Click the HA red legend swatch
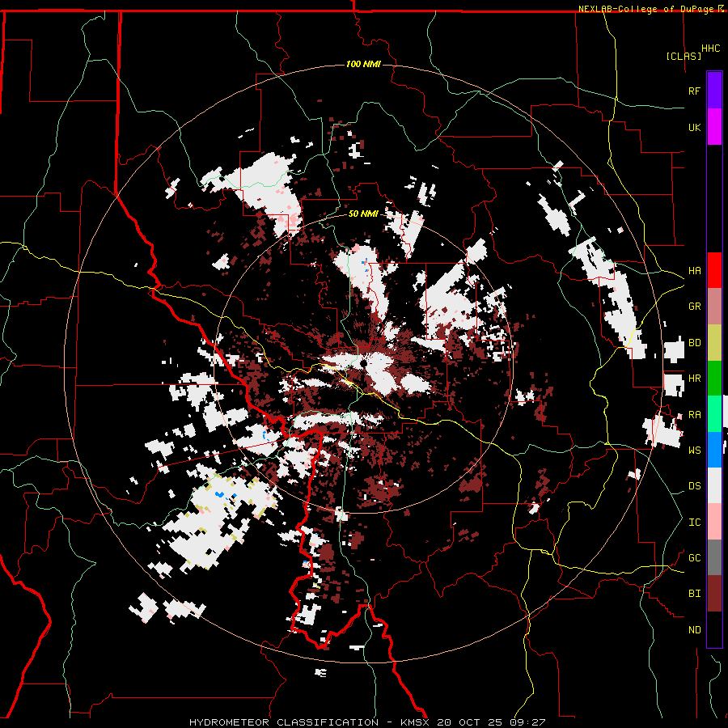The height and width of the screenshot is (728, 728). tap(714, 270)
